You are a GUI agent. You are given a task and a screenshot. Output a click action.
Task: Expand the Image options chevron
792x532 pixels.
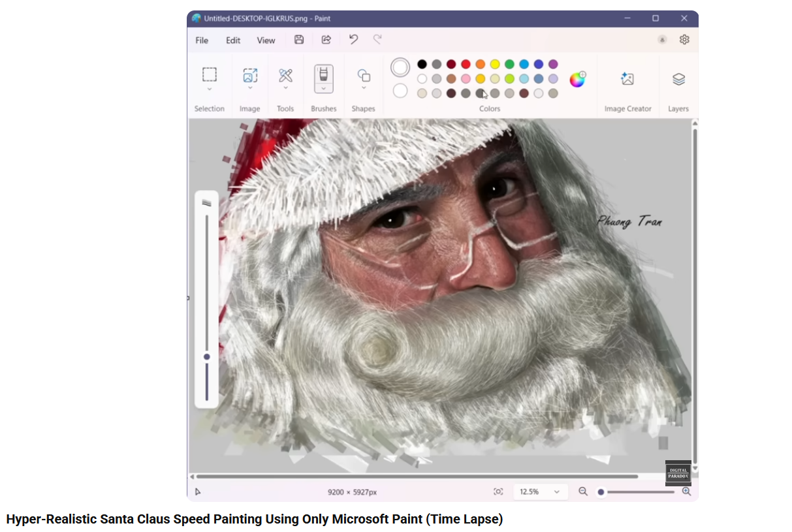pos(249,89)
